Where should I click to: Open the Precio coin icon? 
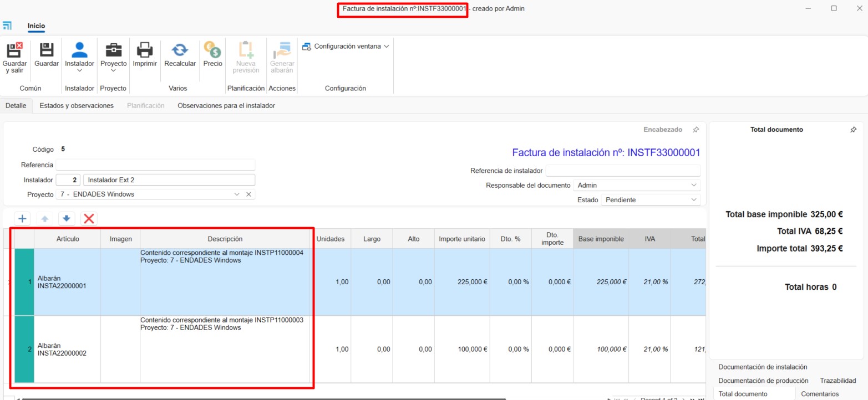212,50
